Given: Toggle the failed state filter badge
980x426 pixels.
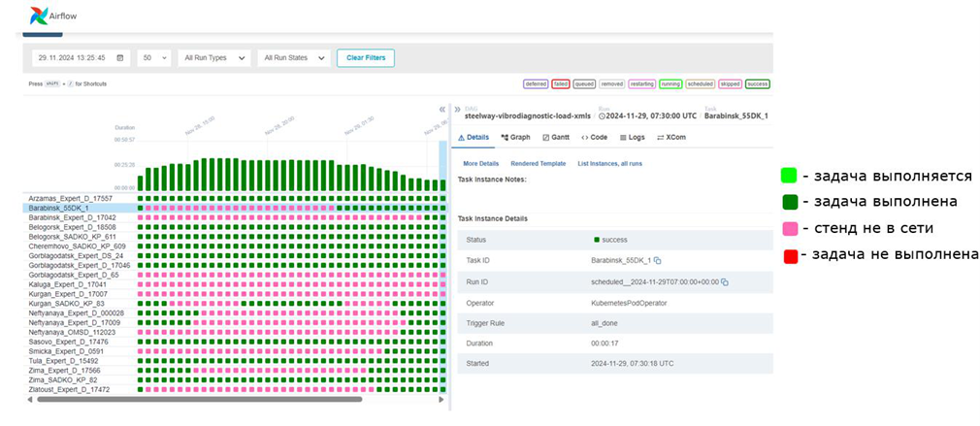Looking at the screenshot, I should click(x=561, y=84).
